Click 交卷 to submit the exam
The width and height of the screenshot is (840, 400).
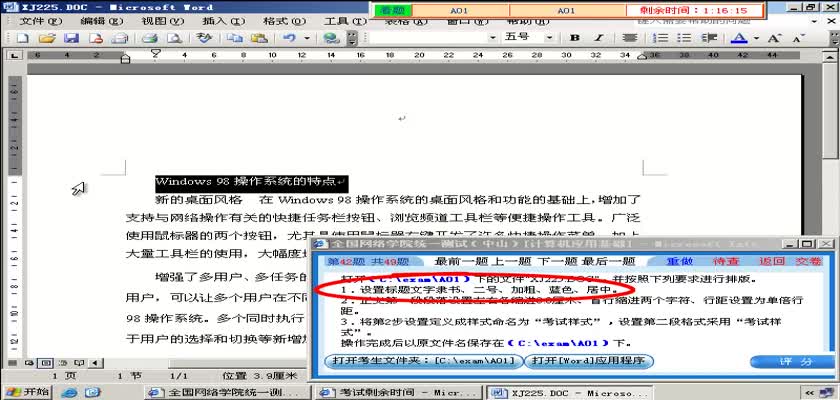tap(807, 261)
